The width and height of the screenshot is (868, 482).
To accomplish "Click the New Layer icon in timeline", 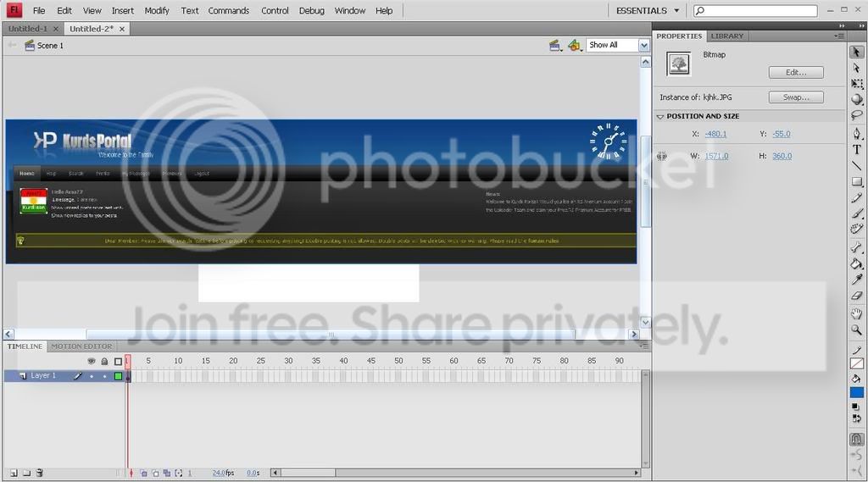I will tap(14, 474).
